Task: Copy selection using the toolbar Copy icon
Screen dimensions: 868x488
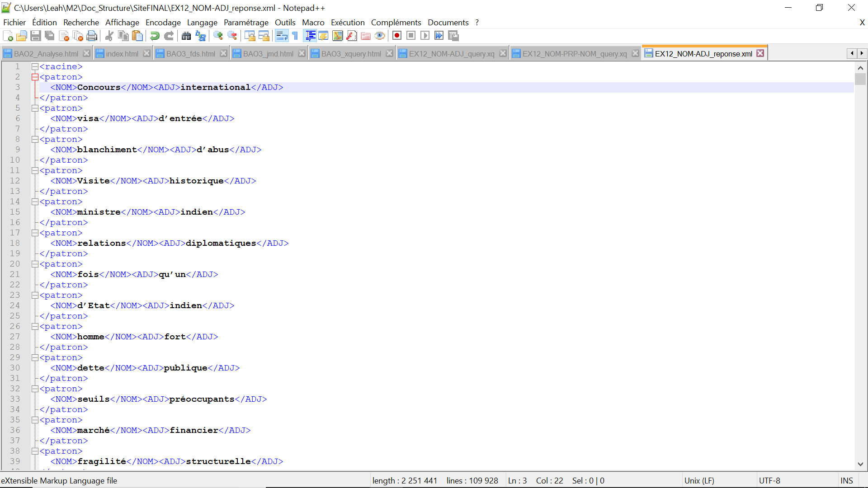Action: 123,36
